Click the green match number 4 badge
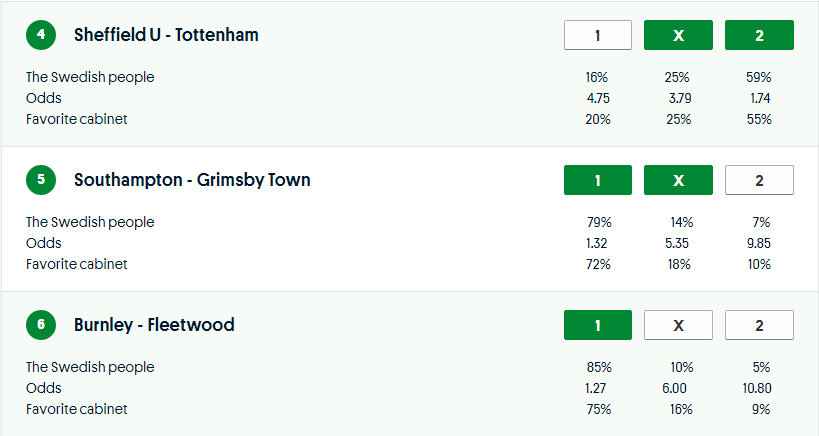819x436 pixels. 41,36
